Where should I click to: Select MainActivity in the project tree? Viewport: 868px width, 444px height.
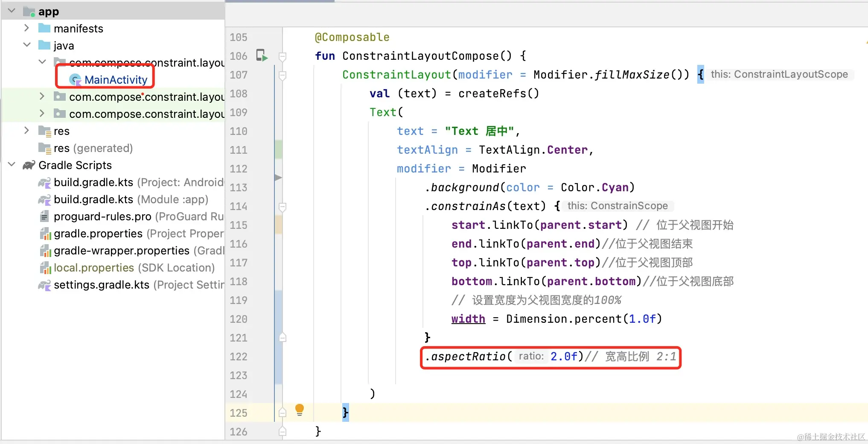pyautogui.click(x=116, y=80)
